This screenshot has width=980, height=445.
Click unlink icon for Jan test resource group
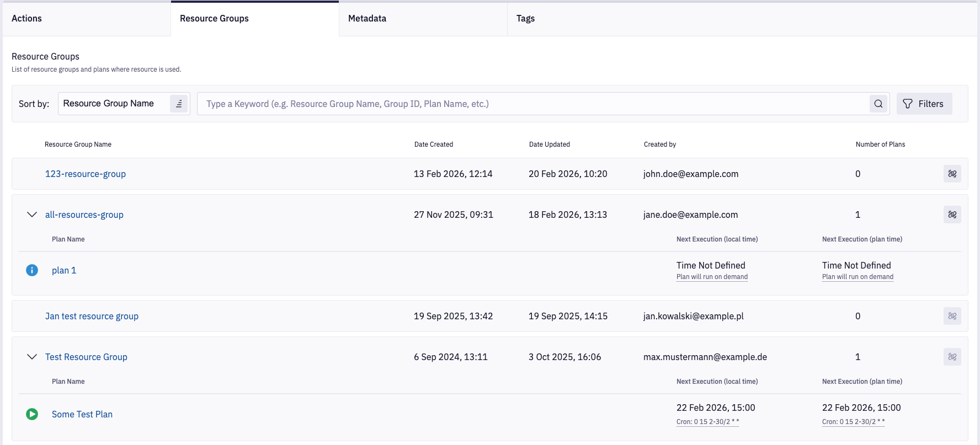[952, 316]
